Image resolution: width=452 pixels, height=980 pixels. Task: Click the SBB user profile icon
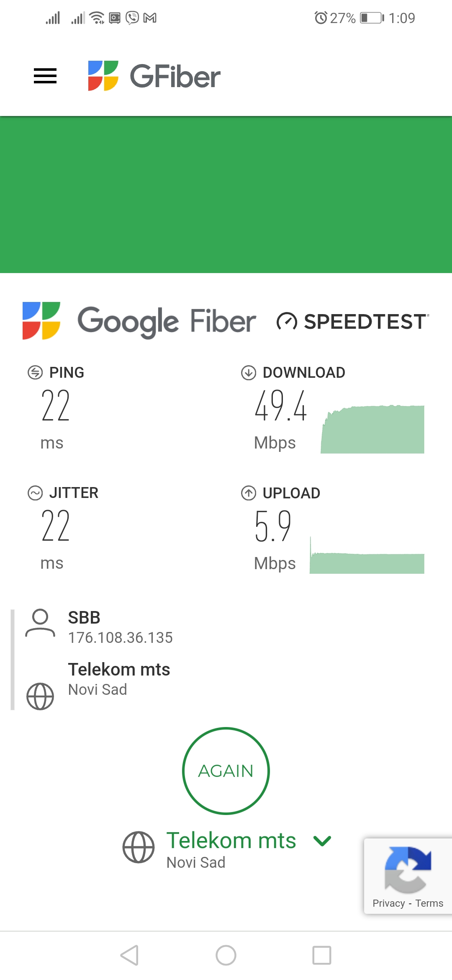[40, 623]
